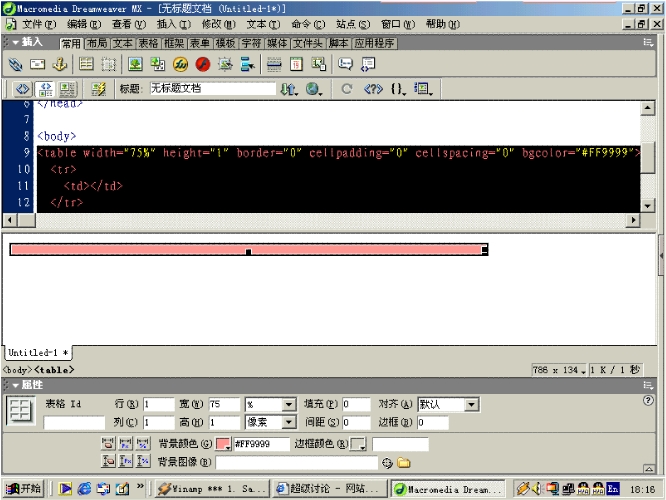
Task: Click the 开始 Start button
Action: [x=24, y=489]
